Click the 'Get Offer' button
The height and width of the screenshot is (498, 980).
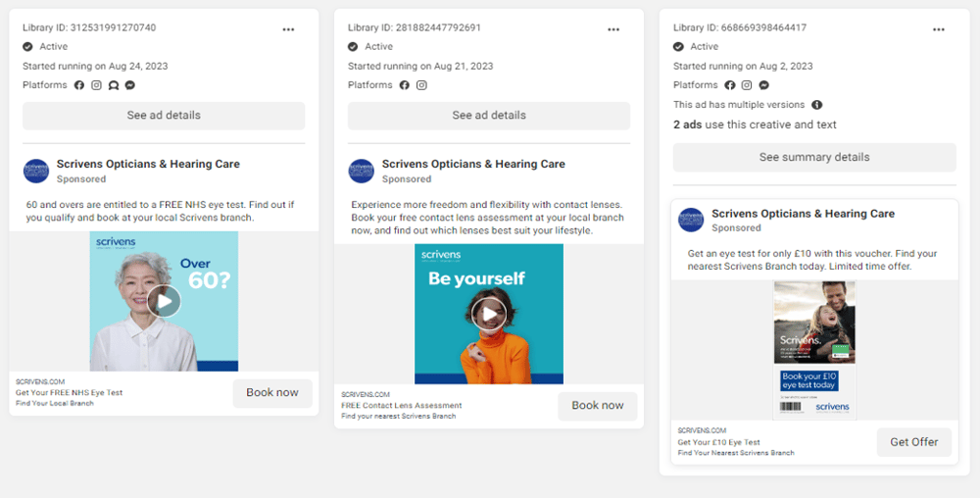pyautogui.click(x=914, y=442)
